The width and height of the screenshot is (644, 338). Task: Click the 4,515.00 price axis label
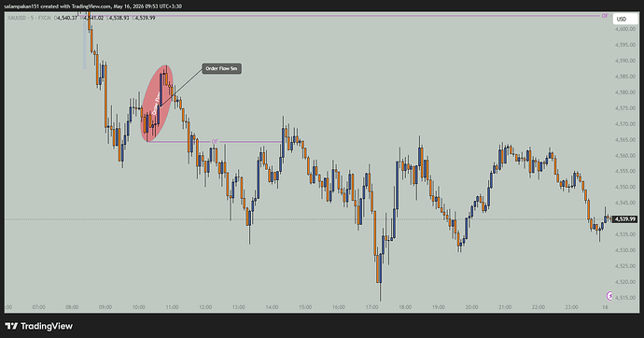point(625,298)
